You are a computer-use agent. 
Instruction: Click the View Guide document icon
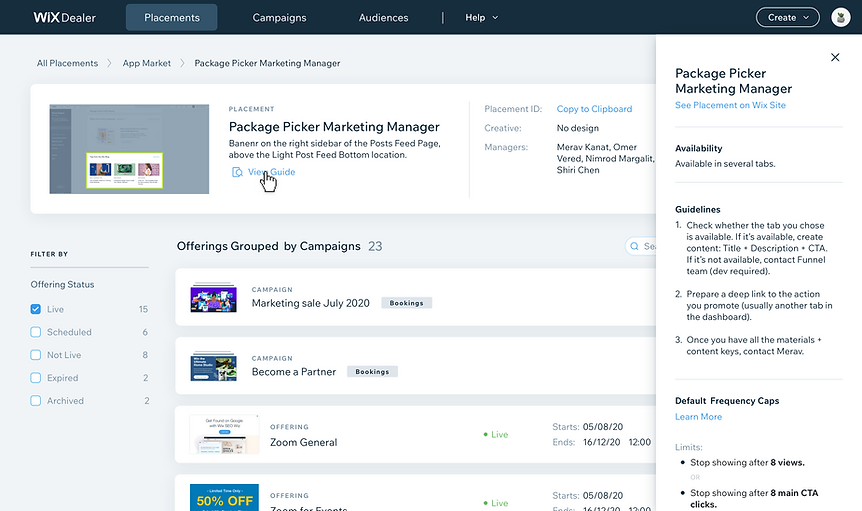[237, 172]
